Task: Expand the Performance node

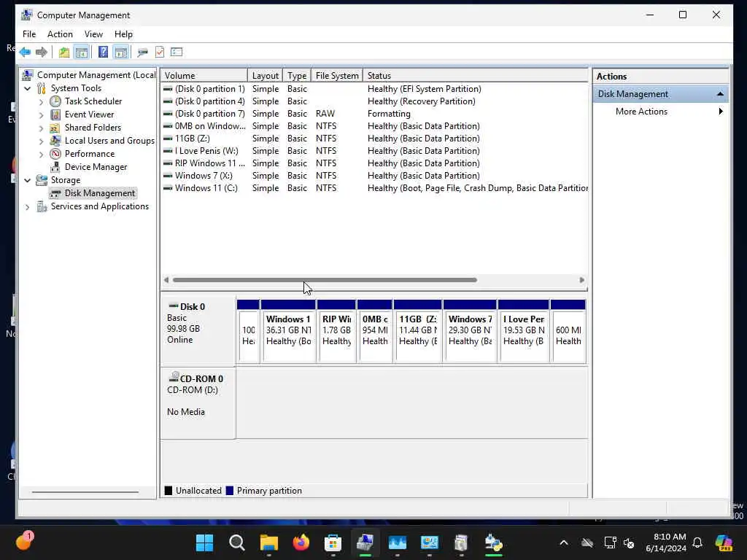Action: (x=41, y=155)
